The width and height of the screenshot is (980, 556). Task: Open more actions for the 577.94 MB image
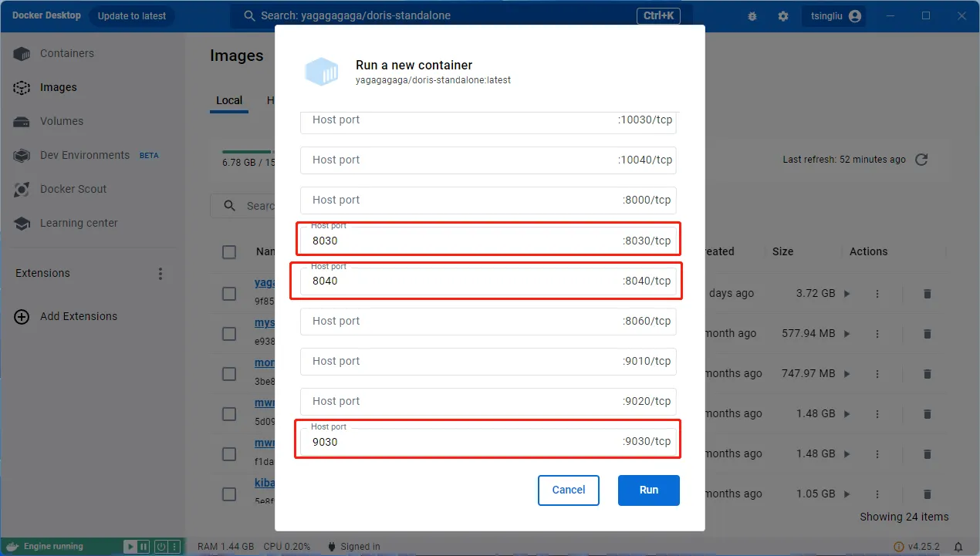click(x=877, y=334)
